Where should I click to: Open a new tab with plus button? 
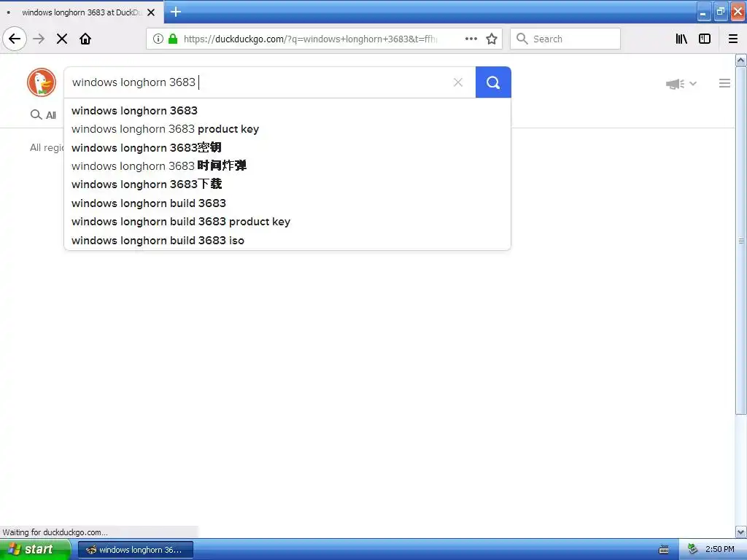pos(175,12)
